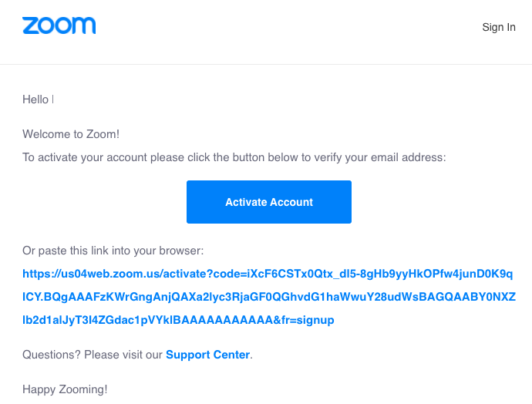532x404 pixels.
Task: Click the Or paste this link text
Action: (113, 251)
